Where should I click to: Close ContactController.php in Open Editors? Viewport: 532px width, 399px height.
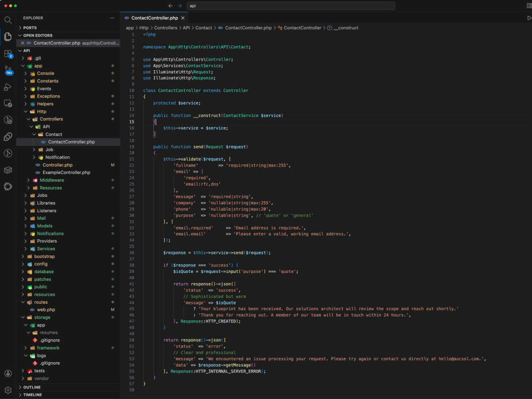pyautogui.click(x=22, y=43)
